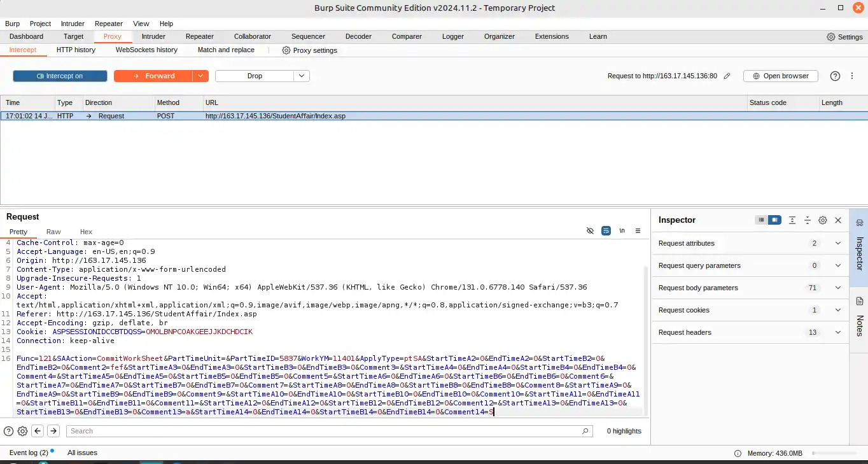The width and height of the screenshot is (868, 464).
Task: Open search settings gear beside search box
Action: pos(22,431)
